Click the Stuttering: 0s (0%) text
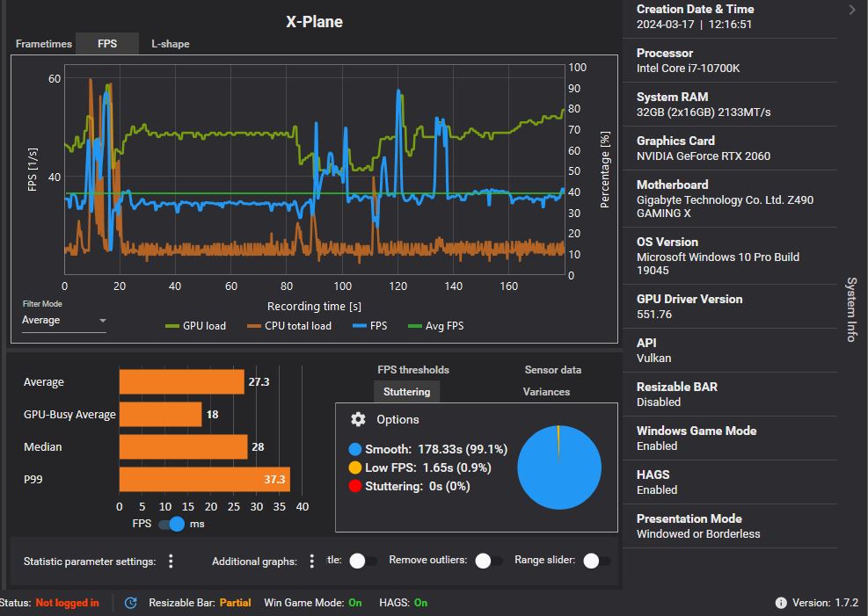868x616 pixels. point(418,486)
